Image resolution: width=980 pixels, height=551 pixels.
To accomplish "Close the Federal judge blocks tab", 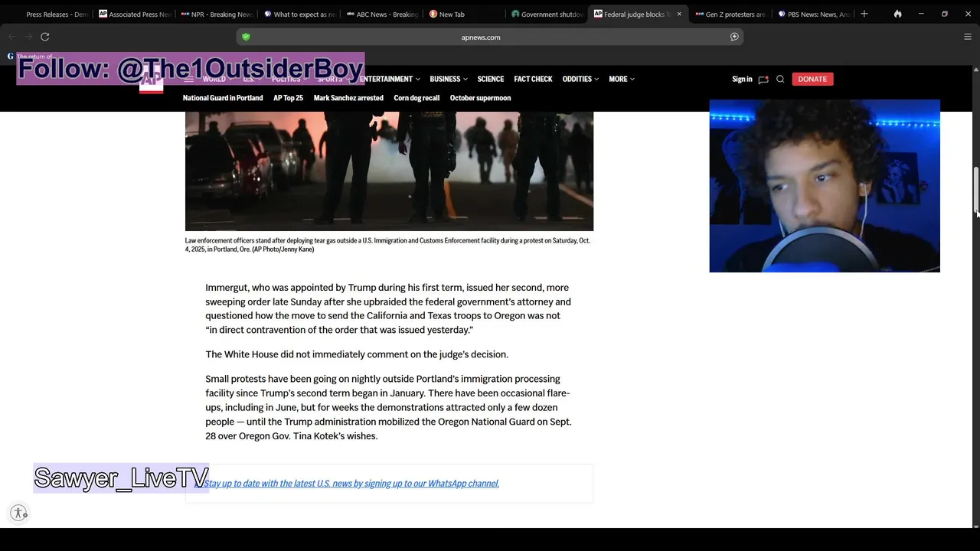I will tap(679, 14).
